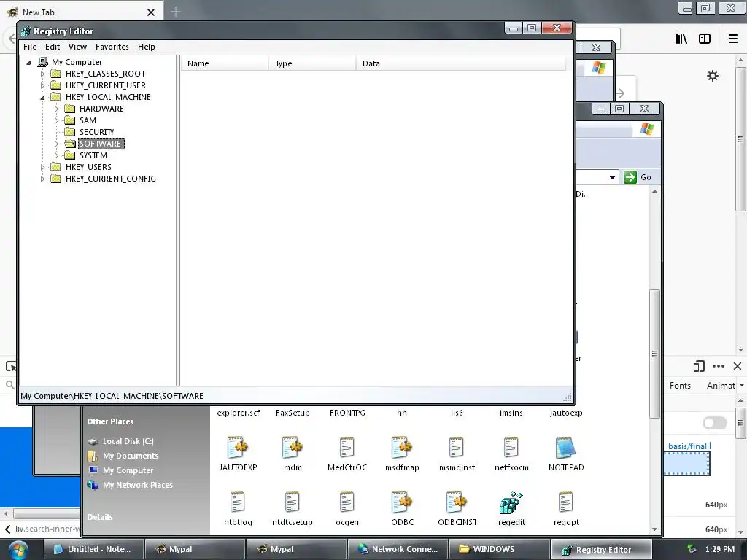Screen dimensions: 747x560
Task: Open the Edit menu in Registry Editor
Action: coord(53,47)
